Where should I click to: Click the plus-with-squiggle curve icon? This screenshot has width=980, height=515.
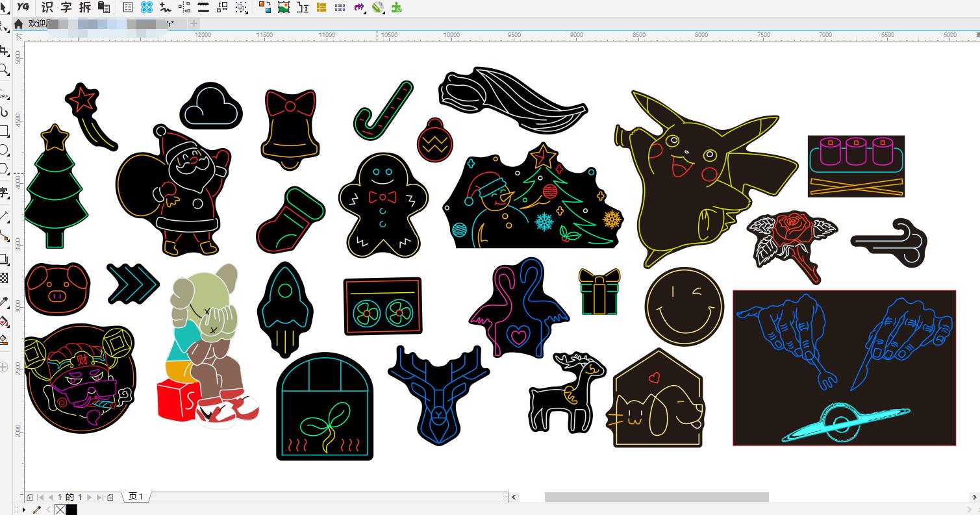pos(166,7)
